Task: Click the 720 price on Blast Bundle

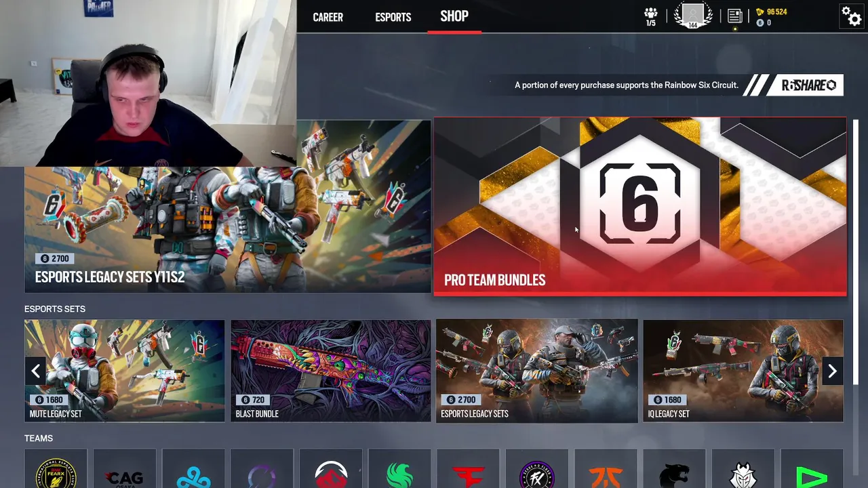Action: click(252, 400)
